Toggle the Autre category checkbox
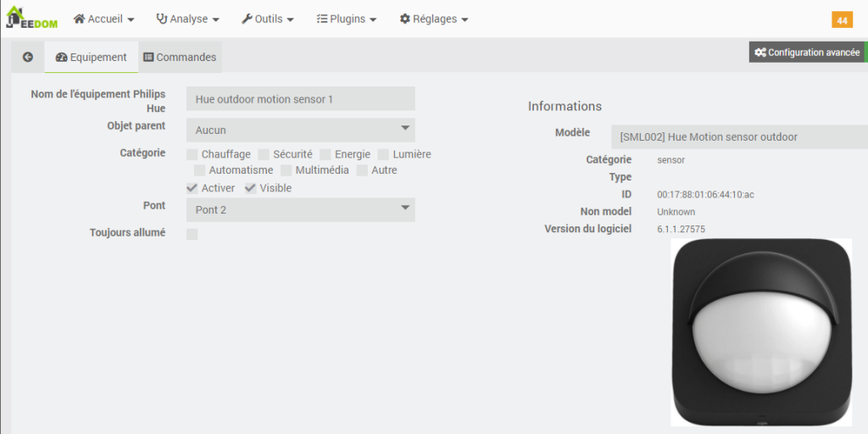868x434 pixels. pyautogui.click(x=362, y=170)
